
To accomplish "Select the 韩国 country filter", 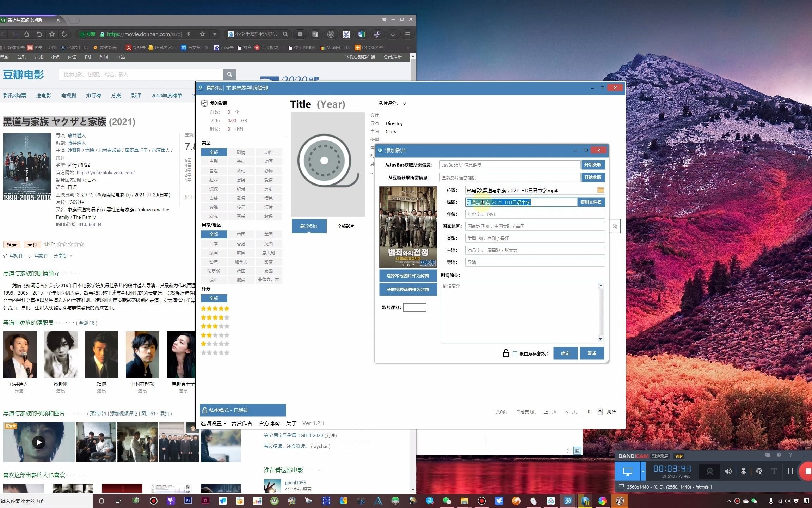I will 241,253.
